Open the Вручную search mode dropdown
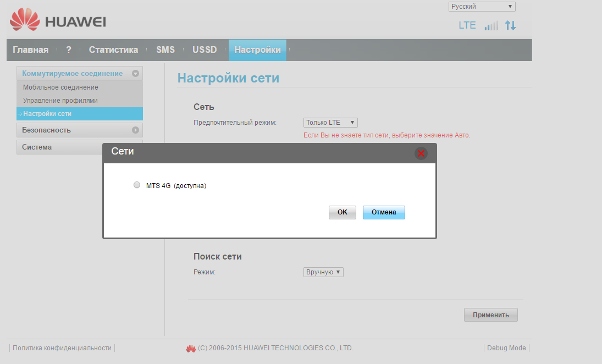The width and height of the screenshot is (602, 364). [323, 272]
